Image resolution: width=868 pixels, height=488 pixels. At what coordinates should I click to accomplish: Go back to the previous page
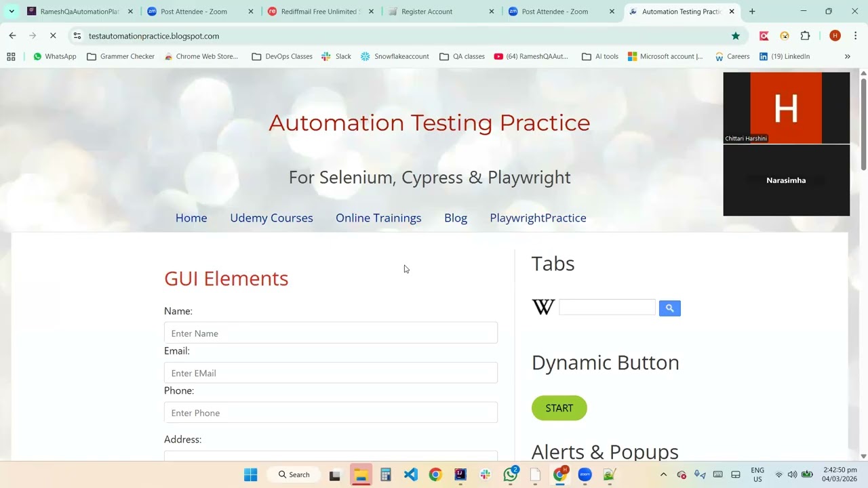point(12,36)
